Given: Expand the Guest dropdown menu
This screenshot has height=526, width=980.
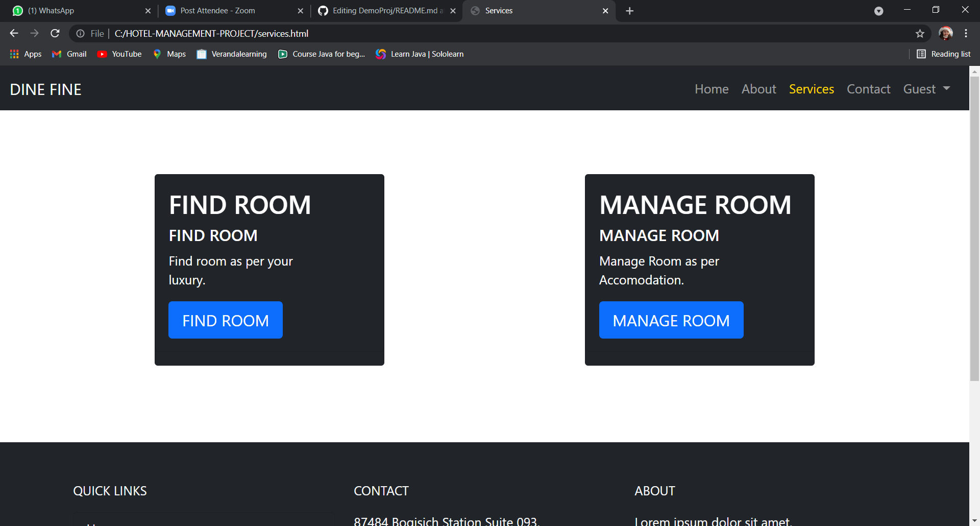Looking at the screenshot, I should tap(926, 89).
